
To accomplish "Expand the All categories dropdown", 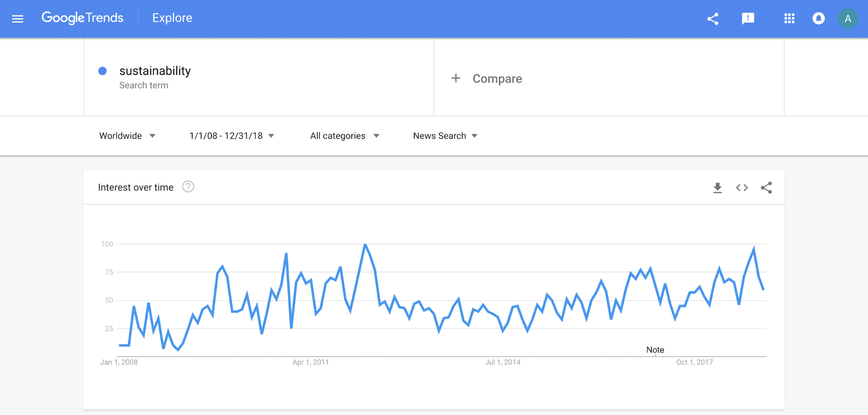I will pyautogui.click(x=345, y=136).
